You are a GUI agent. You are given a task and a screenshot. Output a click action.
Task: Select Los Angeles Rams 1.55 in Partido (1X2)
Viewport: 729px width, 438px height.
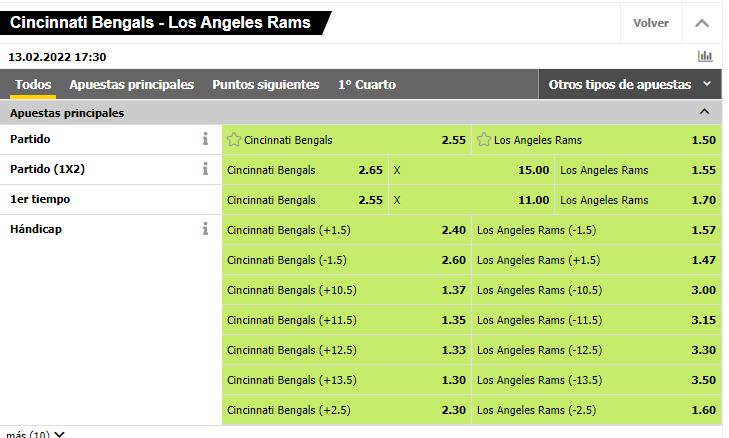coord(638,170)
